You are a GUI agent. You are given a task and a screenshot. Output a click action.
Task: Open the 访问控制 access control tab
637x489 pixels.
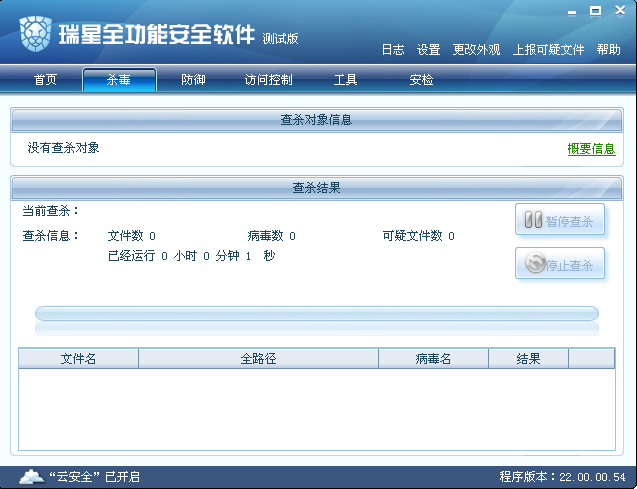[x=269, y=80]
